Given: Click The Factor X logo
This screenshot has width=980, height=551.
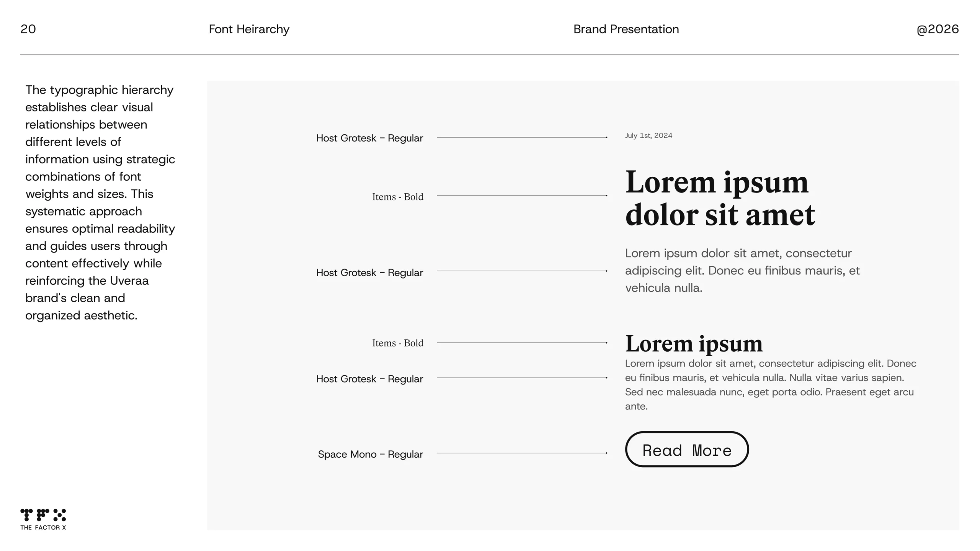Looking at the screenshot, I should 43,519.
